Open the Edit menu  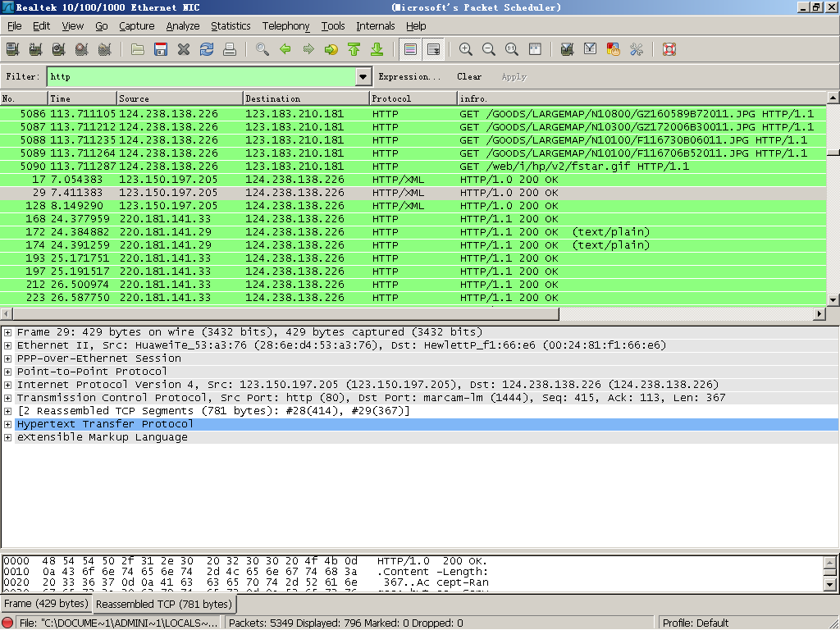tap(41, 25)
